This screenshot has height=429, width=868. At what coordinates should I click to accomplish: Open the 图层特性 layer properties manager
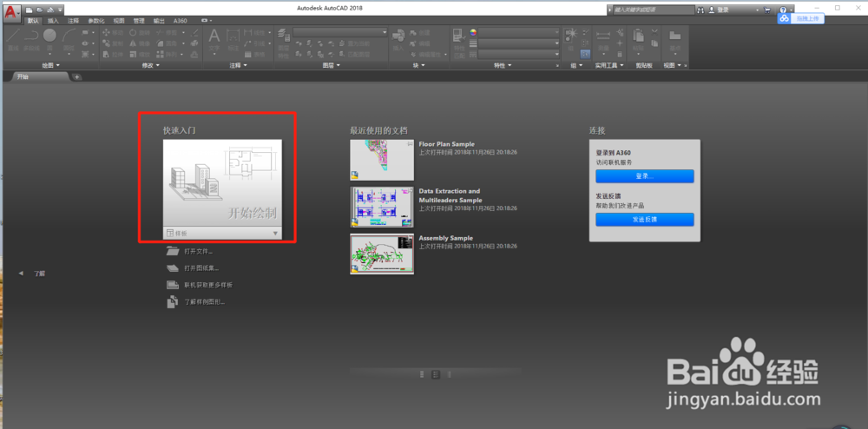tap(284, 43)
